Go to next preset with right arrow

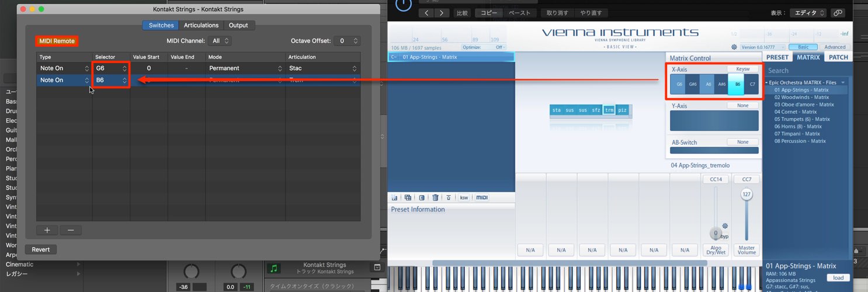pyautogui.click(x=442, y=13)
